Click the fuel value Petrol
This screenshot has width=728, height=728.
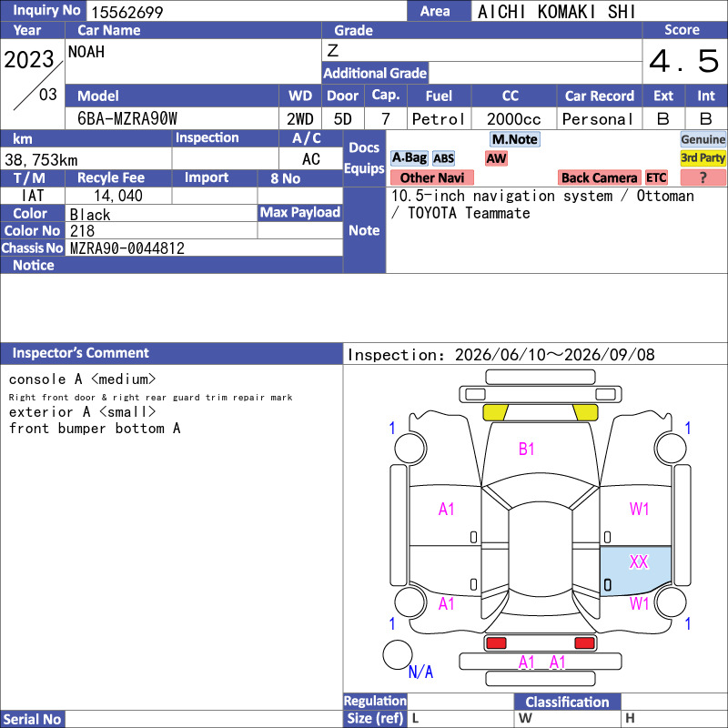439,119
